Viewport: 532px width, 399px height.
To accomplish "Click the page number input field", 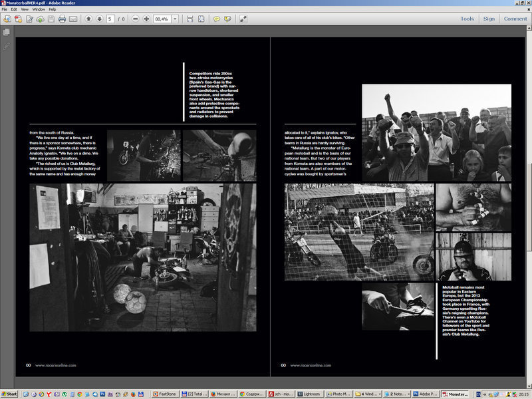I will tap(110, 19).
